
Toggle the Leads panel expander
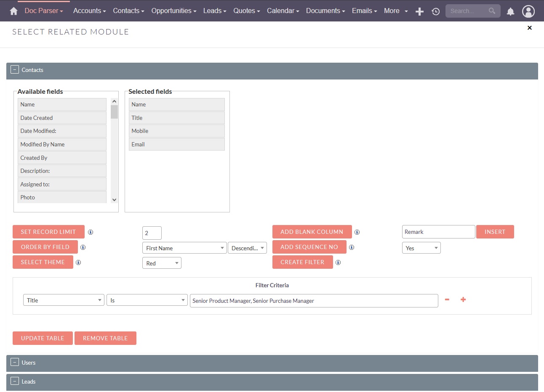[15, 381]
